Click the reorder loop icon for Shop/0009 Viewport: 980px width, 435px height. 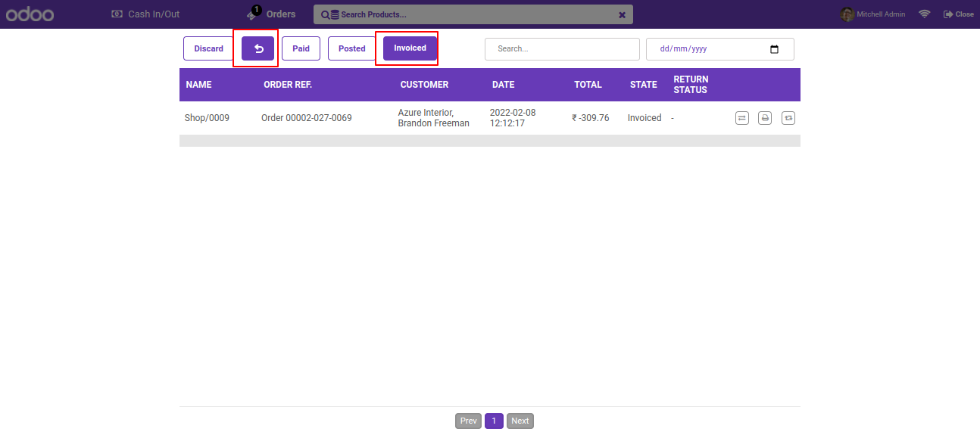tap(788, 118)
